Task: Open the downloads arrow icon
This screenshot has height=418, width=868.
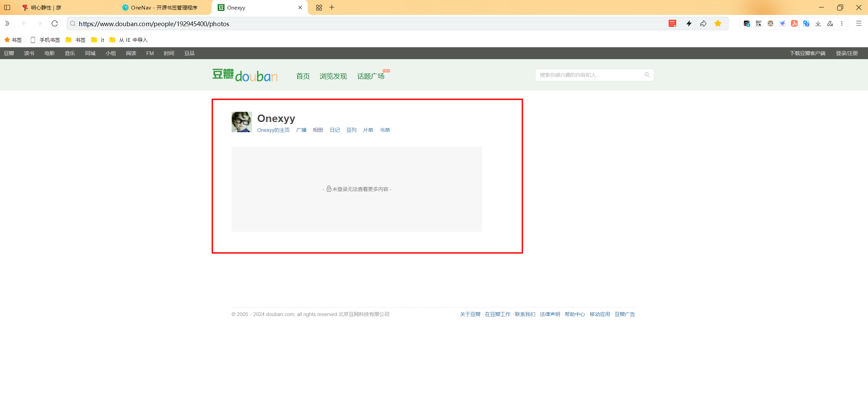Action: pyautogui.click(x=818, y=23)
